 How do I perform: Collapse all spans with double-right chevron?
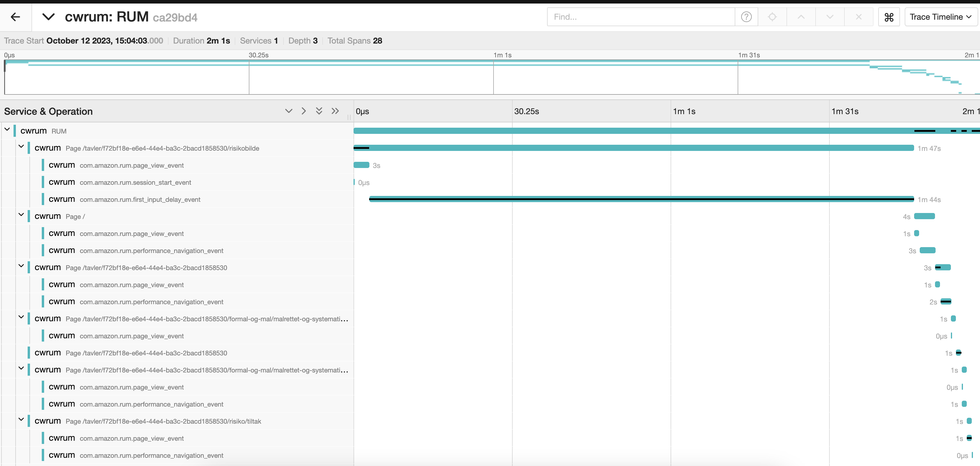tap(335, 111)
